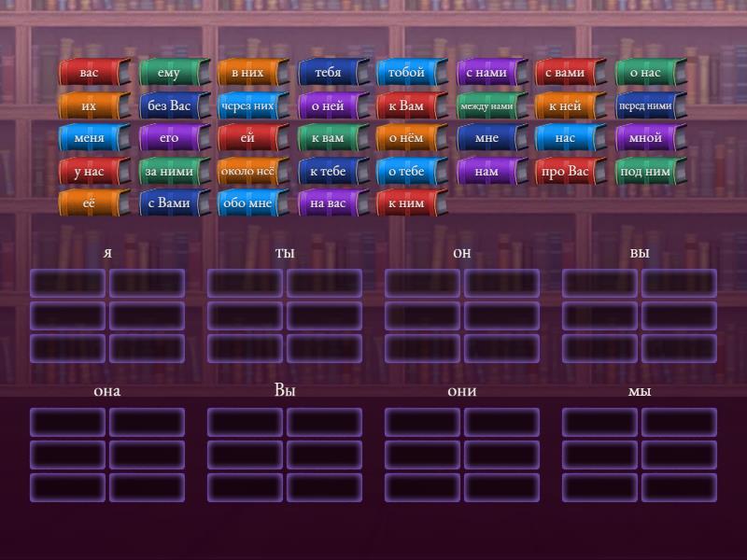Screen dimensions: 747x560
Task: Click the 'про Вас' book tile
Action: (x=567, y=171)
